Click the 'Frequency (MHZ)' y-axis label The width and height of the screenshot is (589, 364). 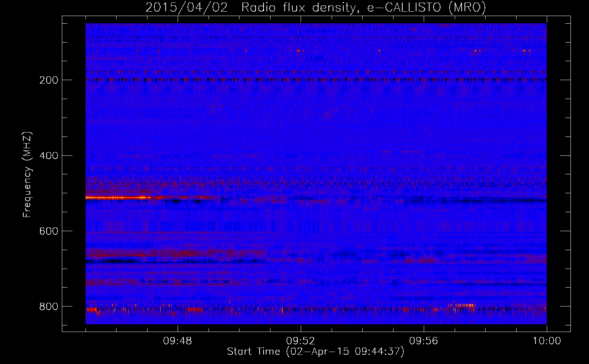click(x=27, y=175)
